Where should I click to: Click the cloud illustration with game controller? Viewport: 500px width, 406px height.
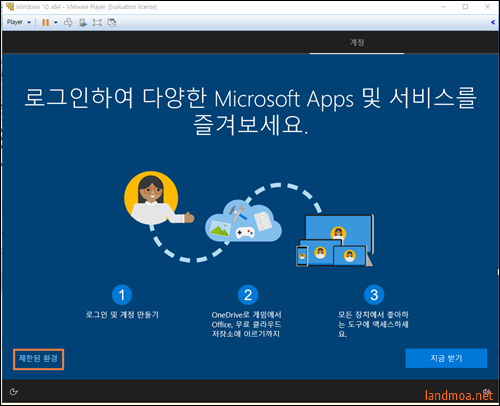(x=243, y=221)
